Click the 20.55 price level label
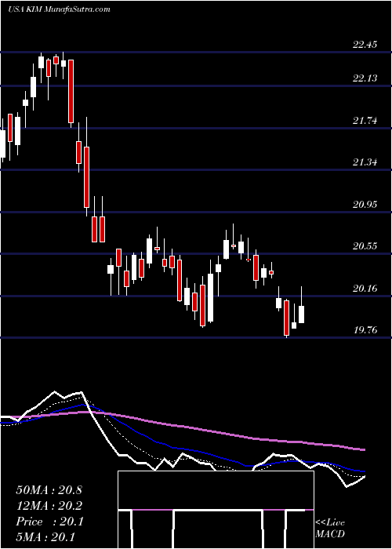The height and width of the screenshot is (549, 392). click(x=365, y=246)
